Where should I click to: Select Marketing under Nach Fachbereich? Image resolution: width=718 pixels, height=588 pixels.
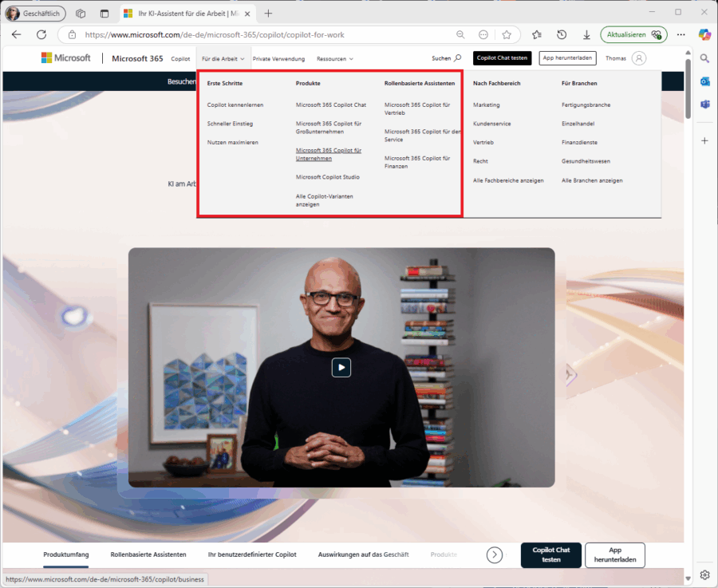[487, 105]
